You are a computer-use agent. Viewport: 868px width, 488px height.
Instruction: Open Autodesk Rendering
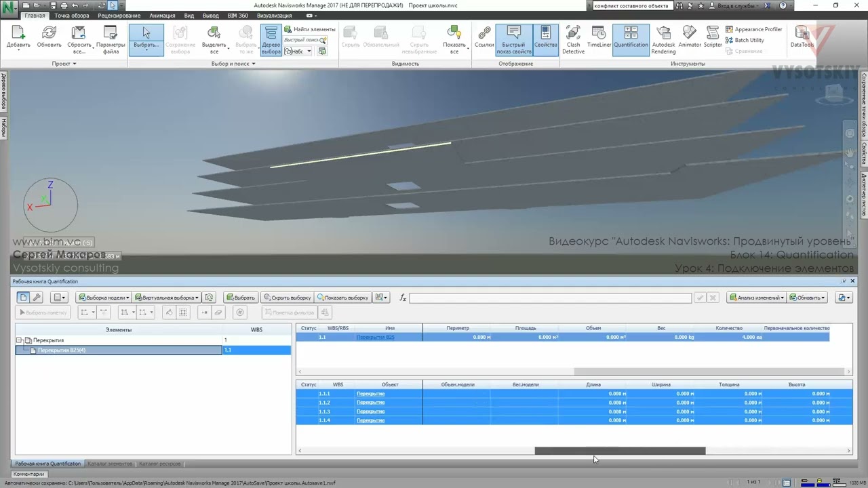(x=663, y=39)
